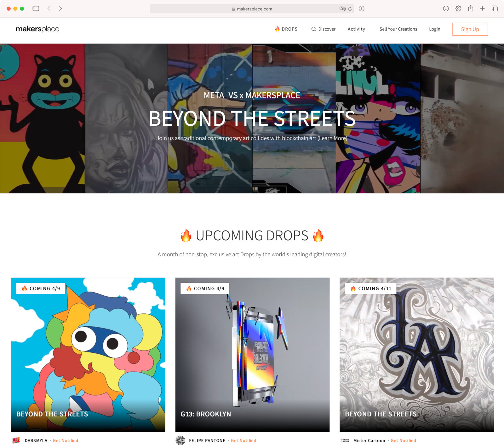Get Notified for Felipe Pantone drop
504x447 pixels.
point(243,440)
